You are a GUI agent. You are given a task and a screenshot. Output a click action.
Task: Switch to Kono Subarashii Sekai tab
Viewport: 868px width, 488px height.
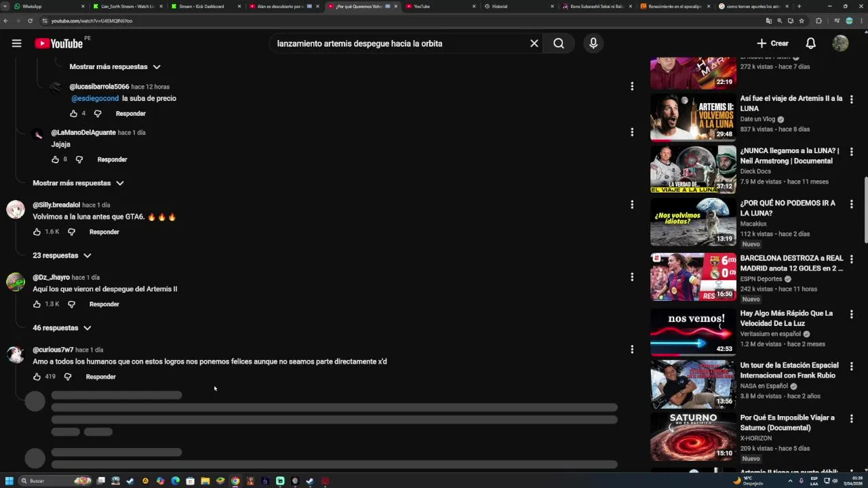click(x=597, y=6)
